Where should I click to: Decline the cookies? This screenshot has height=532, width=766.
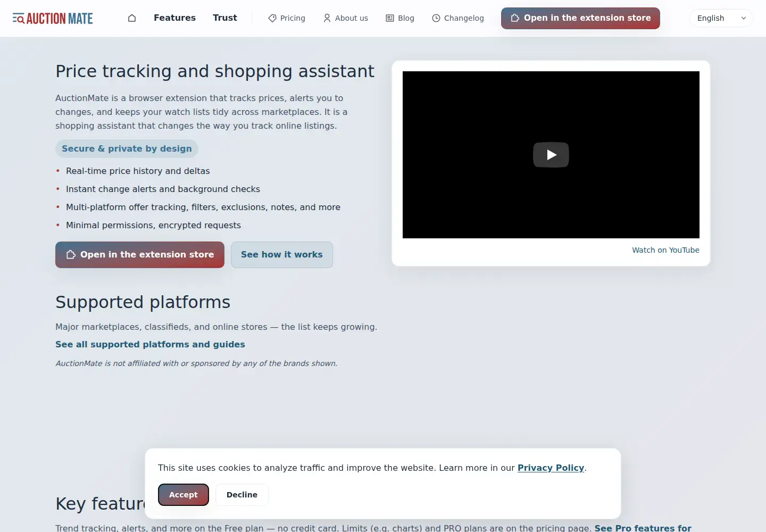242,495
